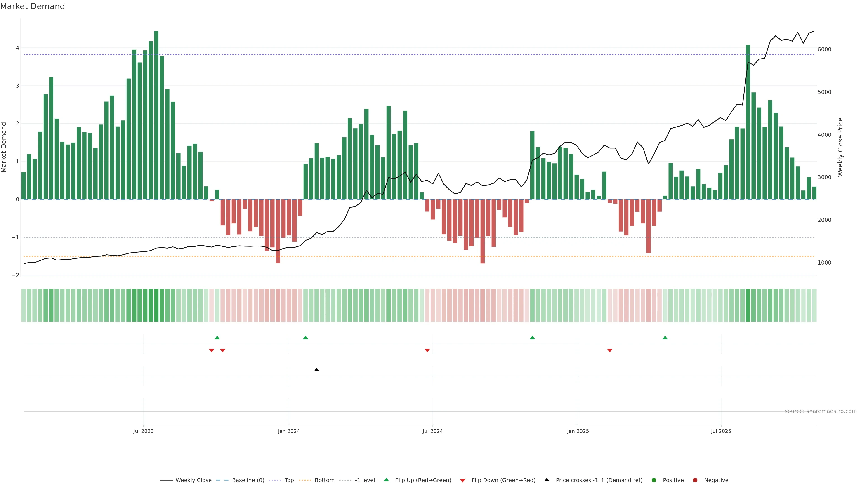
Task: Click the Price crosses -1 legend black triangle
Action: pyautogui.click(x=547, y=480)
